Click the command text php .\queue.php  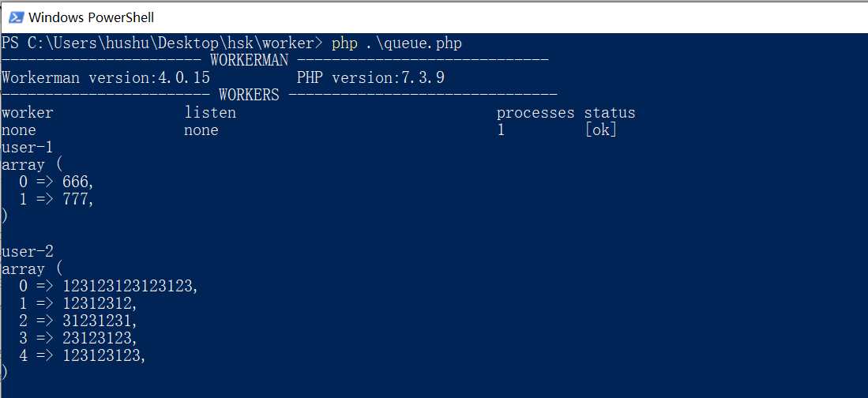coord(396,43)
